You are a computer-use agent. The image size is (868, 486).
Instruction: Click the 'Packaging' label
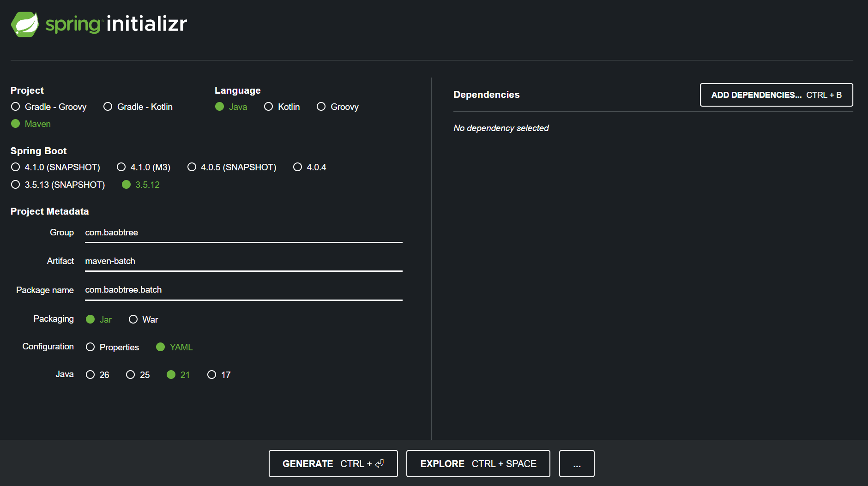(x=54, y=319)
